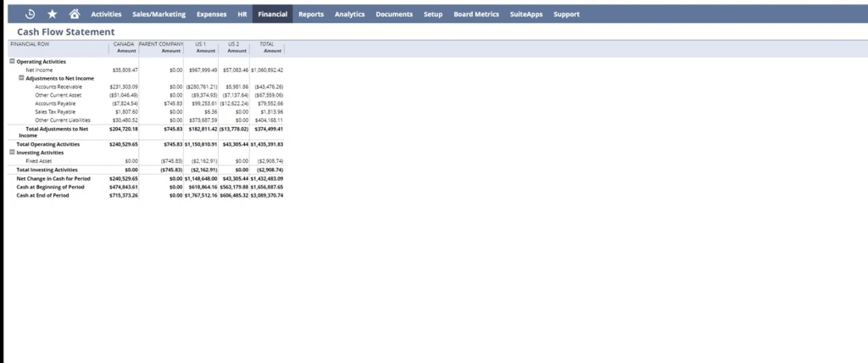Click total Investing Activities value ($2,908.74)
The width and height of the screenshot is (868, 363).
(270, 170)
